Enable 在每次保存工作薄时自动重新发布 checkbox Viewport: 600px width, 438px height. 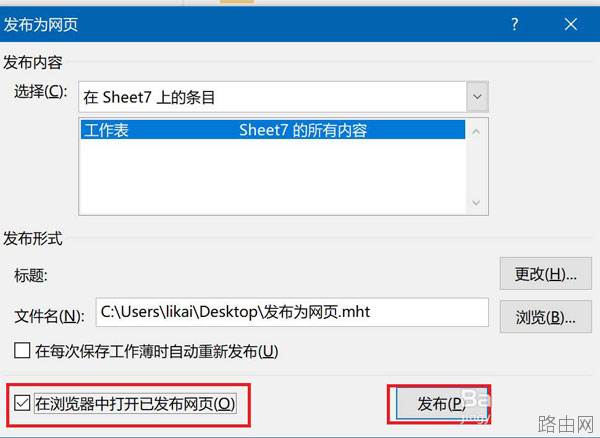(22, 350)
